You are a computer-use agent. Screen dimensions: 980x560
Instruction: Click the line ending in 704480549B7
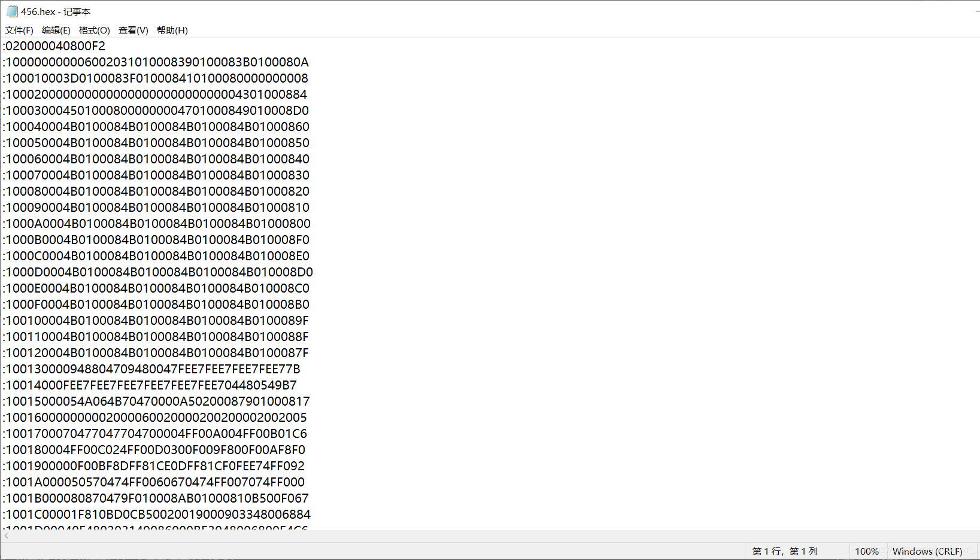coord(150,385)
